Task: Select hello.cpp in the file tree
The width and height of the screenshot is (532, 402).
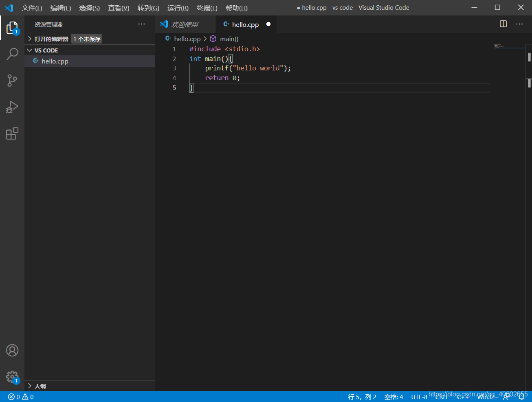Action: pos(90,61)
